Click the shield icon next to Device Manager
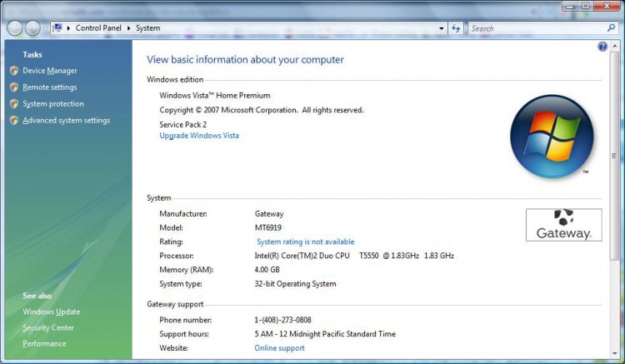Viewport: 625px width, 364px height. coord(14,71)
